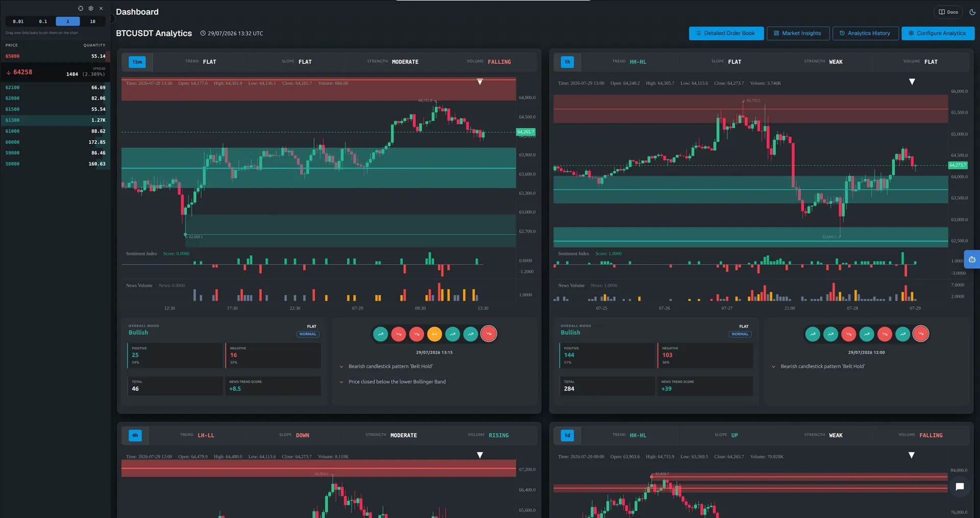The width and height of the screenshot is (980, 518).
Task: Open Analytics History
Action: (865, 33)
